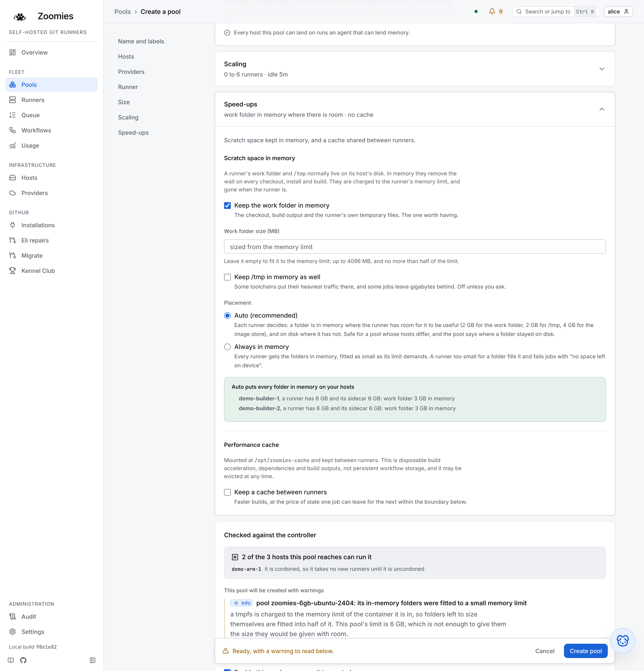Screen dimensions: 644x671
Task: Open the Search or jump to box
Action: click(x=556, y=11)
